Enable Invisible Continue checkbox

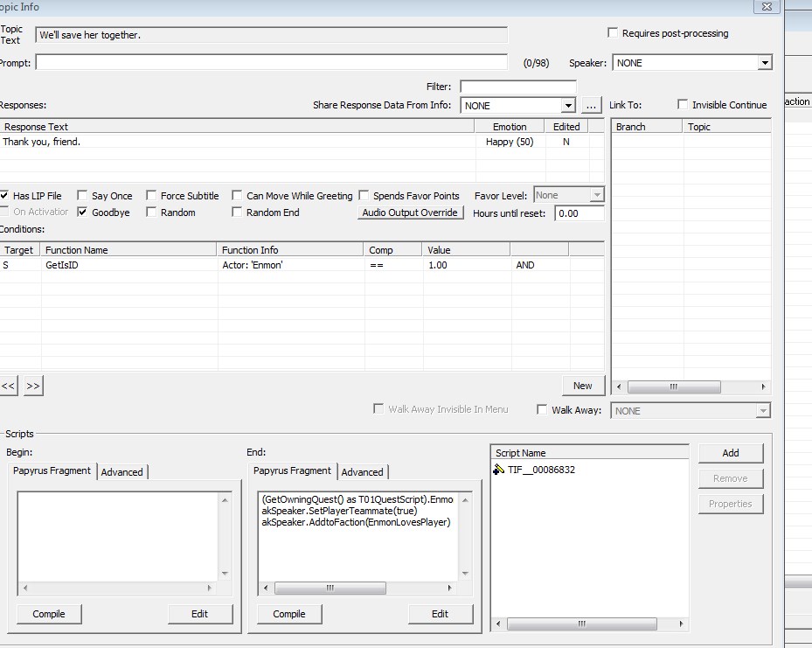point(683,105)
